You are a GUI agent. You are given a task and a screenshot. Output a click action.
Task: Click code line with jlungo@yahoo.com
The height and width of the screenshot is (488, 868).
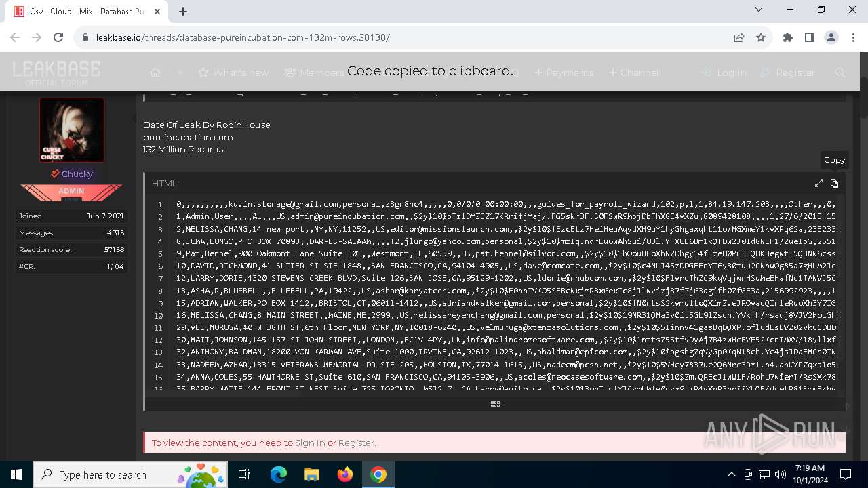(507, 241)
